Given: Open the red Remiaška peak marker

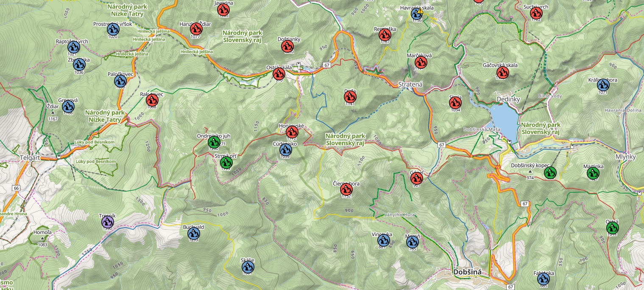Looking at the screenshot, I should (385, 35).
